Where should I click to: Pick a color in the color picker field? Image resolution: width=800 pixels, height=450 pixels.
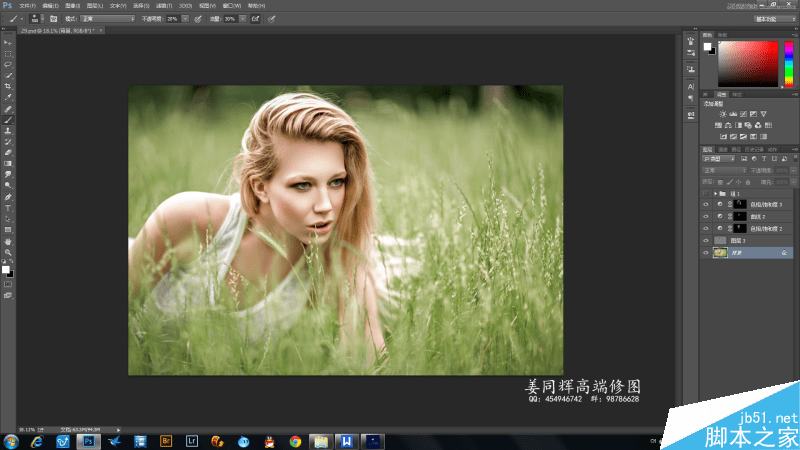(748, 63)
